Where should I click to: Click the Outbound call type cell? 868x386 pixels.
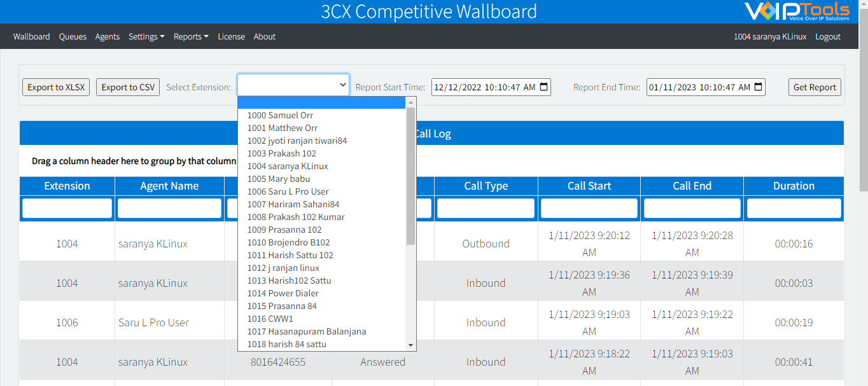pyautogui.click(x=486, y=244)
